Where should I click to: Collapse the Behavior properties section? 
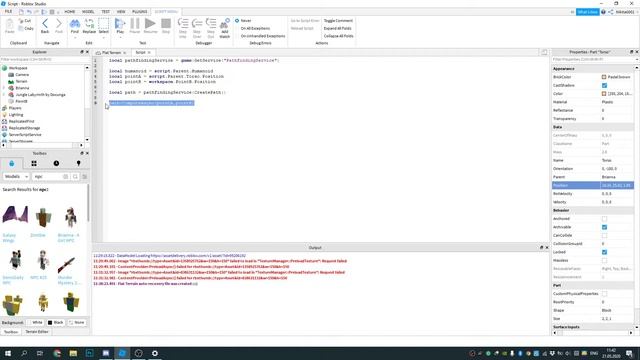[561, 210]
